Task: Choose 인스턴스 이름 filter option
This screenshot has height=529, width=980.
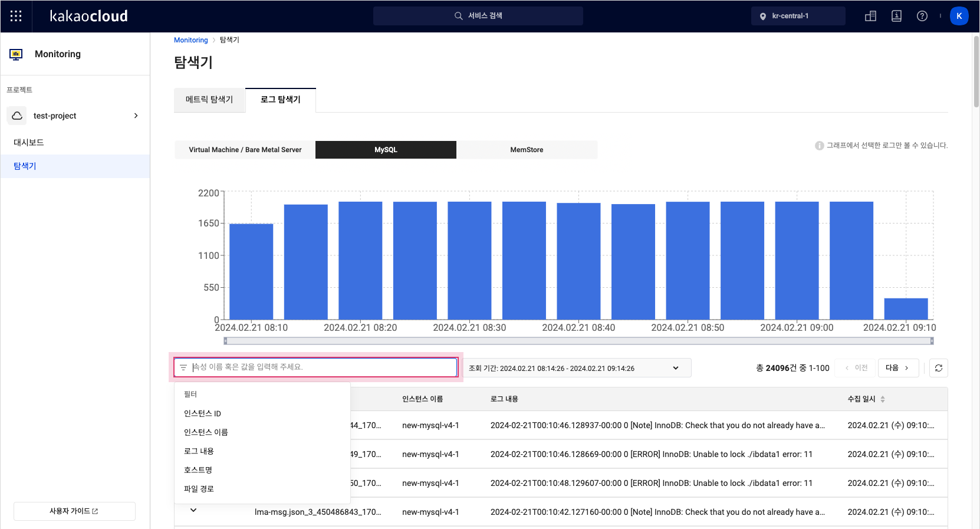Action: 262,432
